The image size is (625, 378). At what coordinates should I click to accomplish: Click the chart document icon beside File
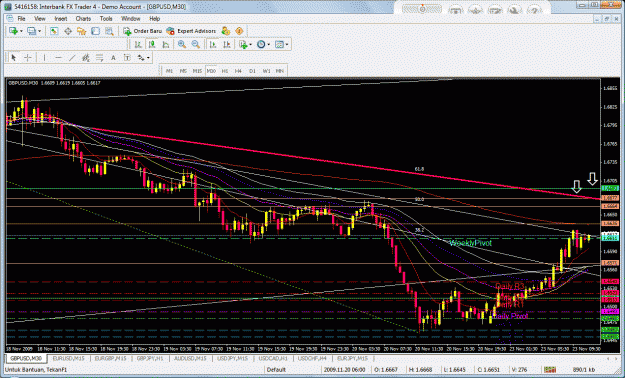(10, 19)
